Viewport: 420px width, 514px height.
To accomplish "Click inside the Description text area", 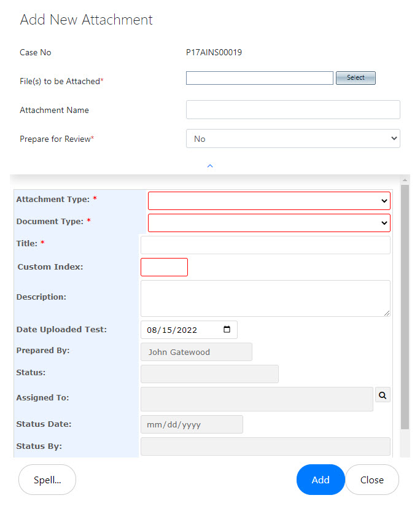I will [x=265, y=298].
